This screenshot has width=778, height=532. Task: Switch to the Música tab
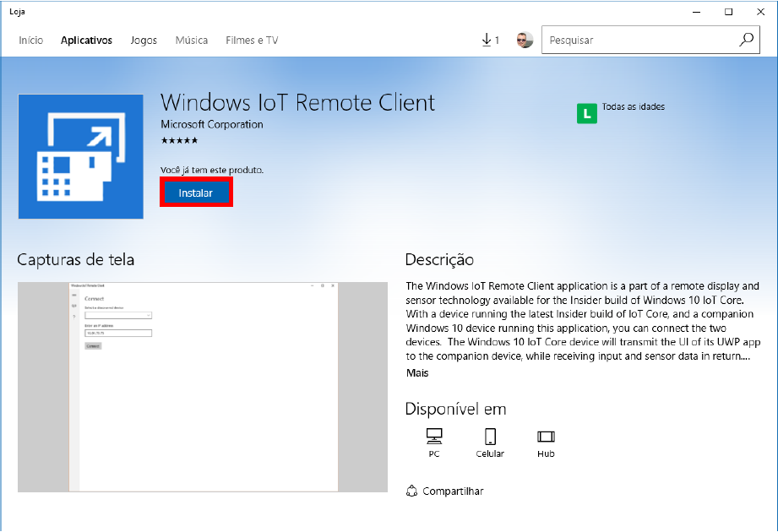coord(192,41)
